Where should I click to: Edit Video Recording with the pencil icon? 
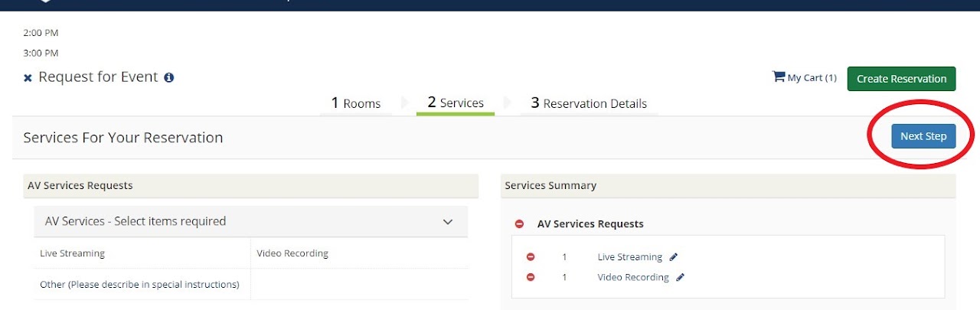(680, 277)
